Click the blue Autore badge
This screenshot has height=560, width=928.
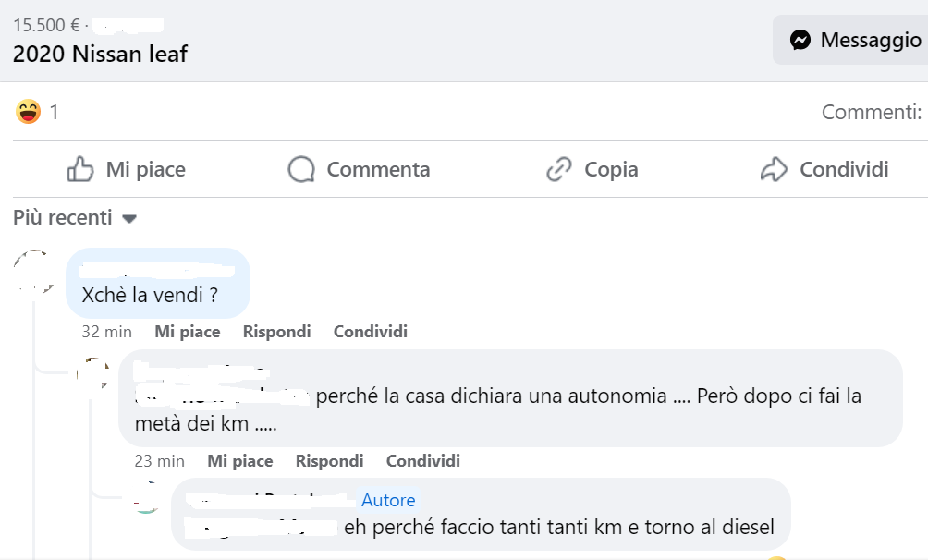[388, 500]
